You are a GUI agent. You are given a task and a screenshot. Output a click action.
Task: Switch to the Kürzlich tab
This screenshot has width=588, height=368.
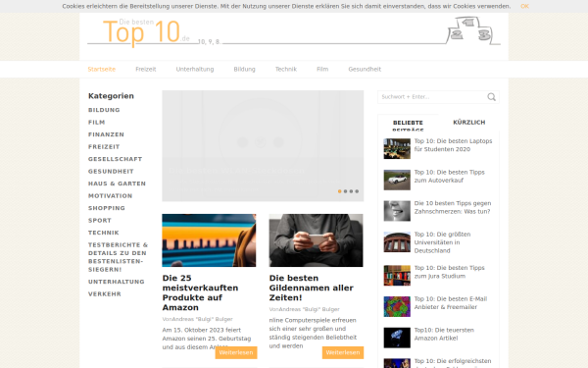point(469,123)
